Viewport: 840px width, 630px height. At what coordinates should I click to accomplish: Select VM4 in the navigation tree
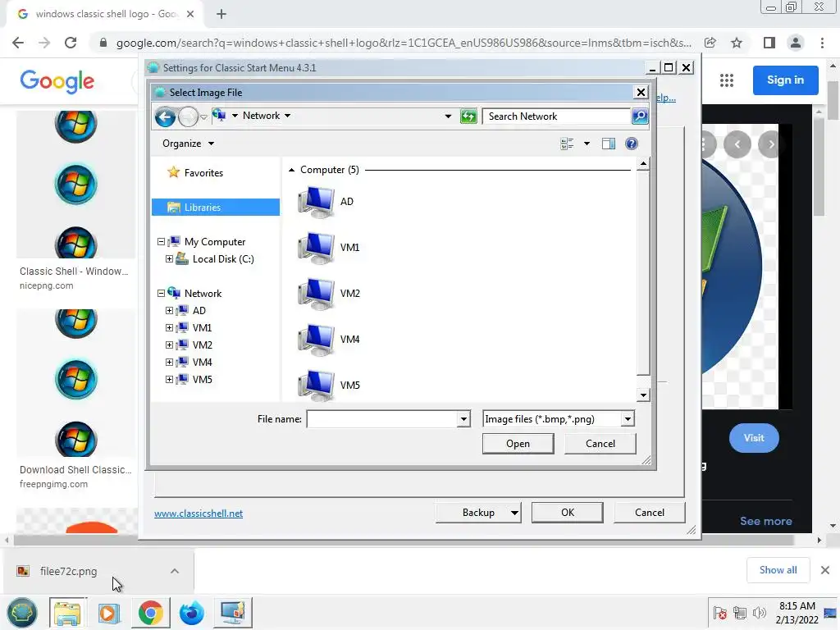[x=202, y=362]
